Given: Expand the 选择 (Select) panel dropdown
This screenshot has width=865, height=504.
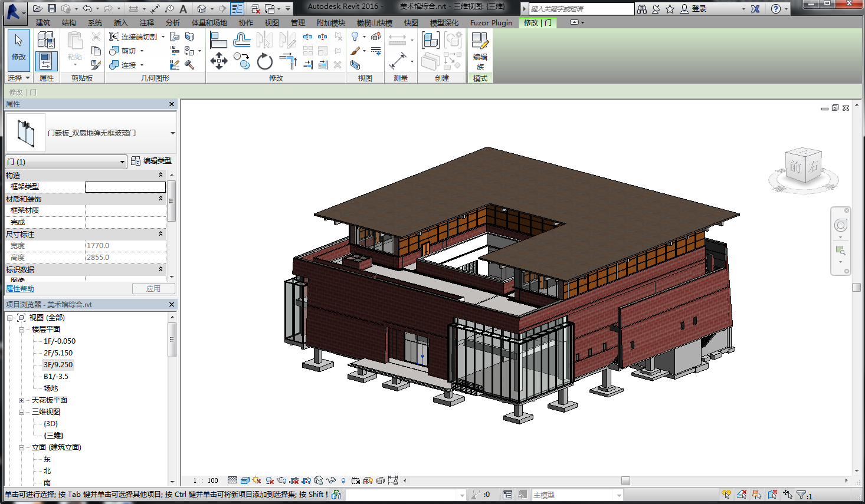Looking at the screenshot, I should 18,78.
